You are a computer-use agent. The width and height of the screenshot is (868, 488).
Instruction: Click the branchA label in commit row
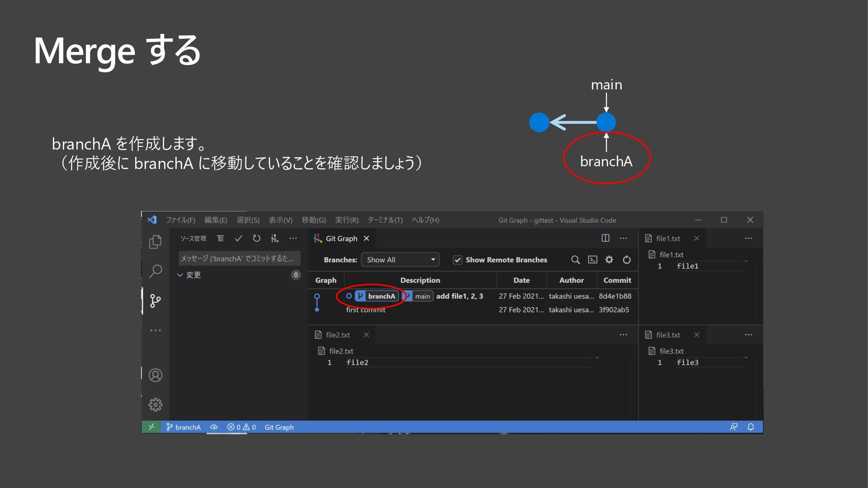click(x=381, y=296)
